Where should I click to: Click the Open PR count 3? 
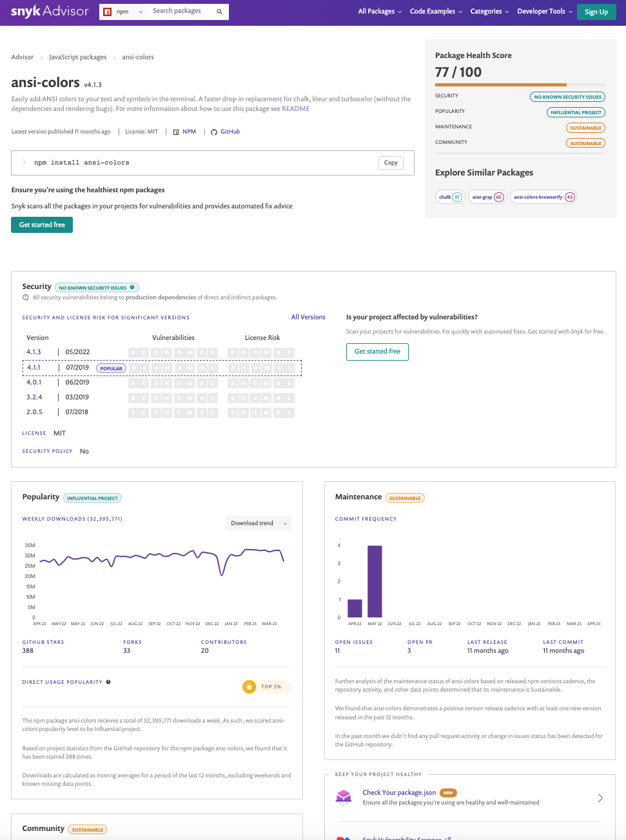(x=409, y=651)
